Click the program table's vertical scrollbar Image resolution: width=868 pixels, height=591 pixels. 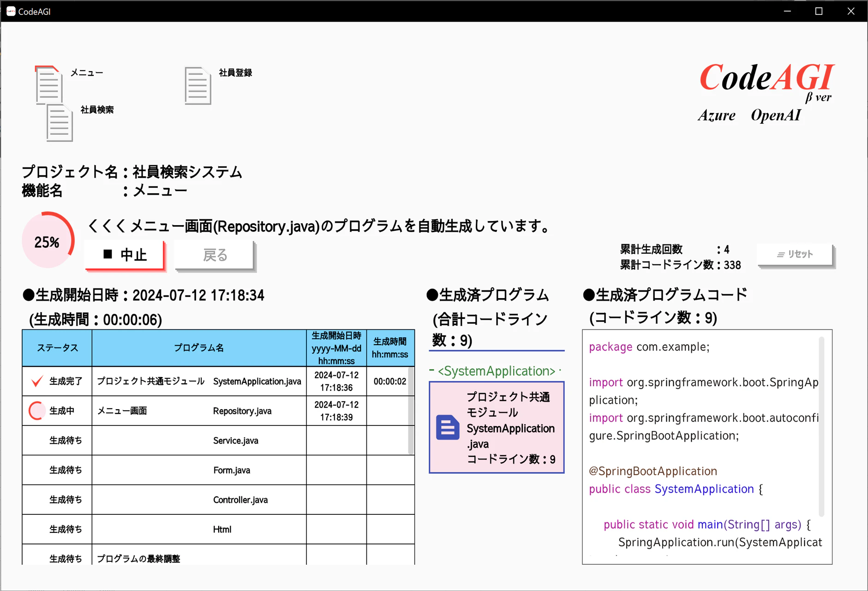click(411, 411)
